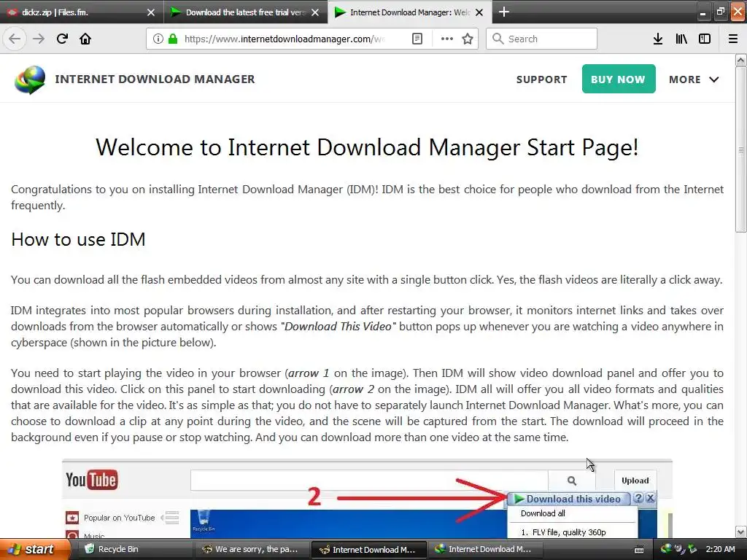Click the vertical scrollbar thumb
The width and height of the screenshot is (747, 560).
coord(740,149)
